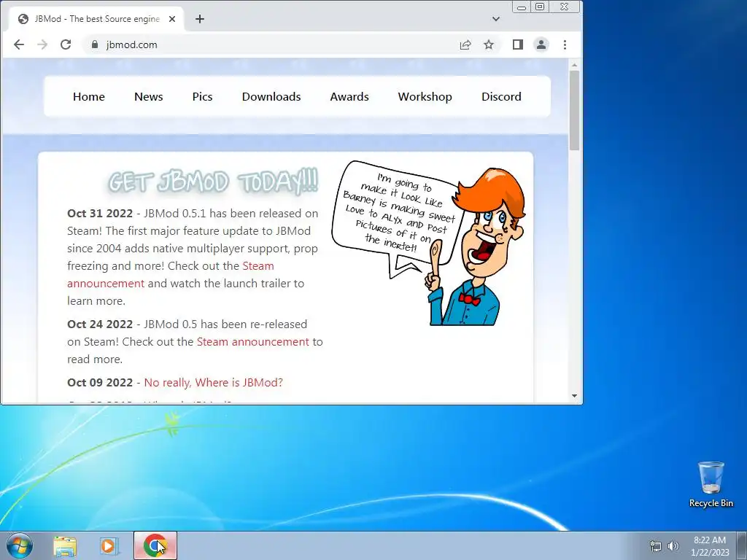Click the GET JBMOD TODAY heading
Screen dimensions: 747x560
coord(213,182)
